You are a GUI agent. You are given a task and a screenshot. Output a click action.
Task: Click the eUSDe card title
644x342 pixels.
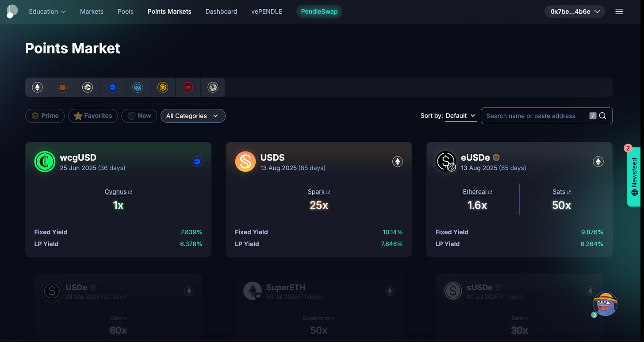point(475,157)
